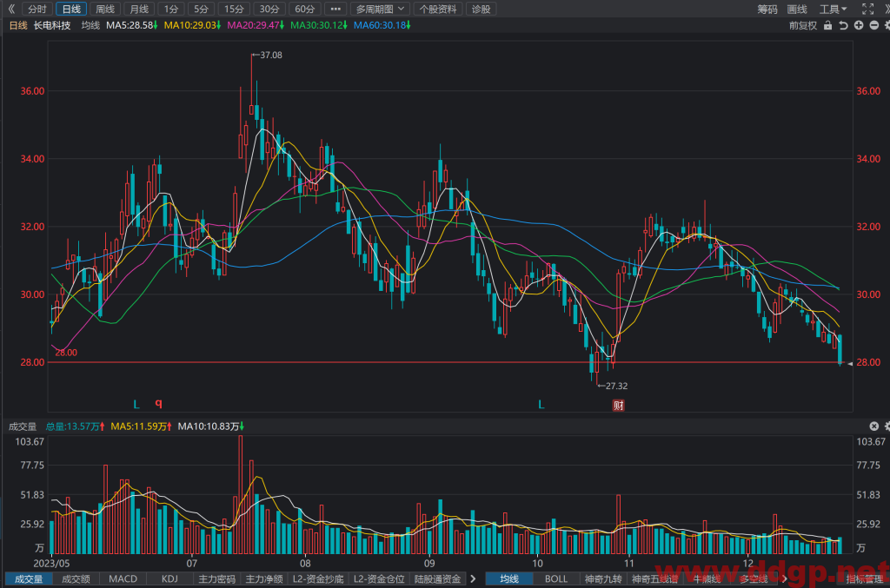890x588 pixels.
Task: Enter fullscreen with the expand arrows icon
Action: (x=867, y=9)
